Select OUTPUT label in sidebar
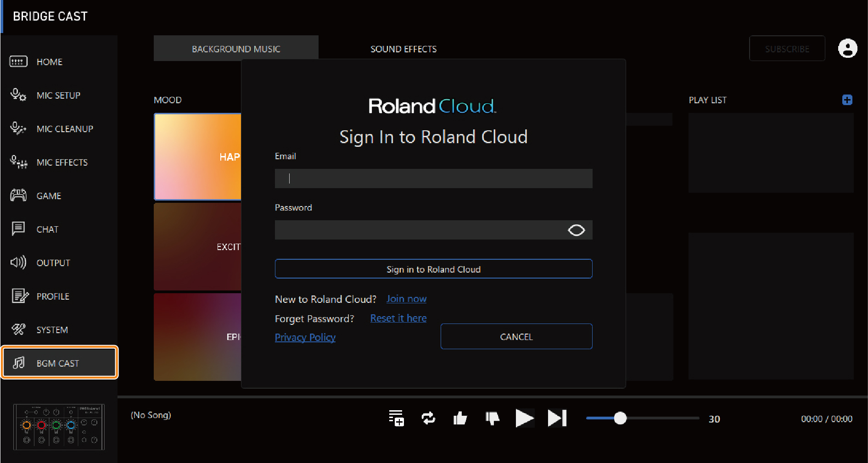This screenshot has height=463, width=868. (53, 263)
